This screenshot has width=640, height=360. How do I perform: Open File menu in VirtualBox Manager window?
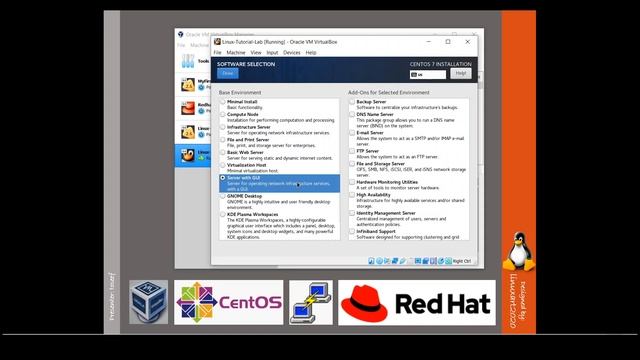coord(181,45)
